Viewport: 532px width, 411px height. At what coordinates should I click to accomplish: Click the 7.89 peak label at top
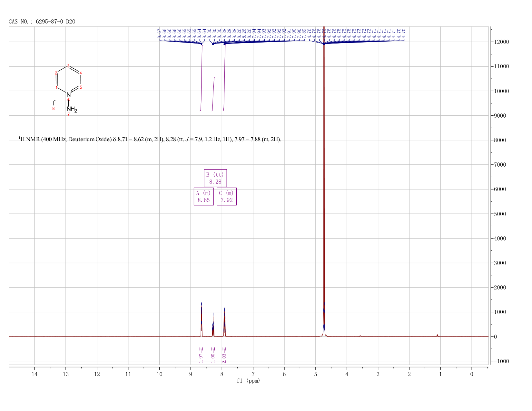(304, 33)
